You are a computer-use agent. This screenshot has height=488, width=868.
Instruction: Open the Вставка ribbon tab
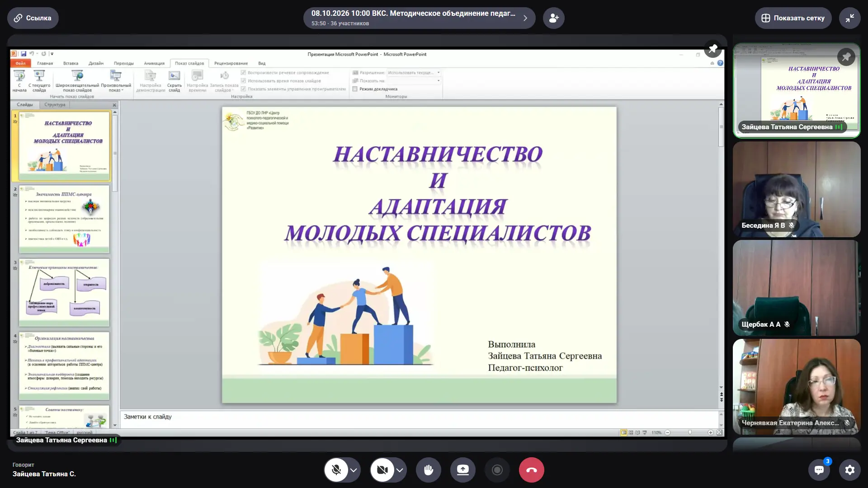click(x=71, y=63)
